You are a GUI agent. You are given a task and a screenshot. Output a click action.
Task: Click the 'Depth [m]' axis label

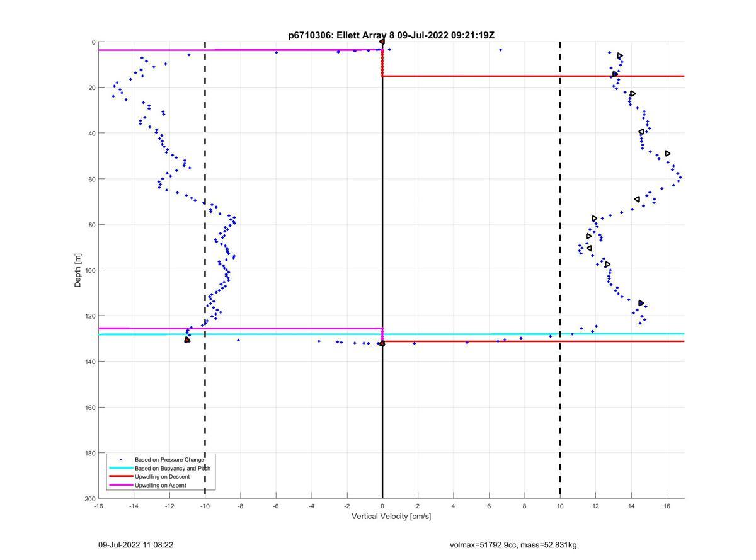[78, 270]
